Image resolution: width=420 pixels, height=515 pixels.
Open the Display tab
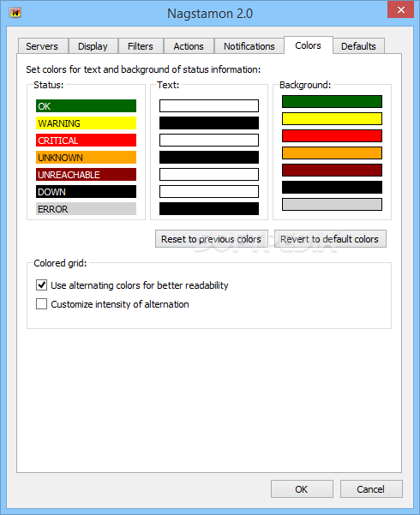click(x=93, y=46)
